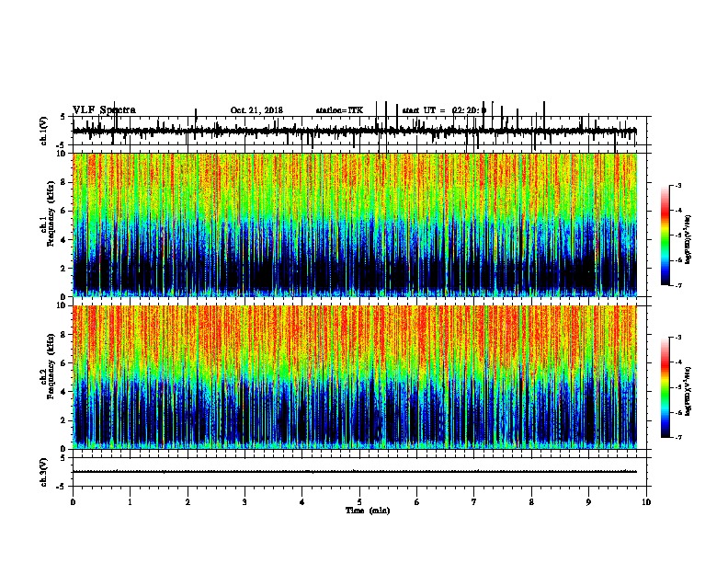The image size is (728, 563).
Task: Click the "-3" label atop ch.1 colorbar
Action: point(677,185)
